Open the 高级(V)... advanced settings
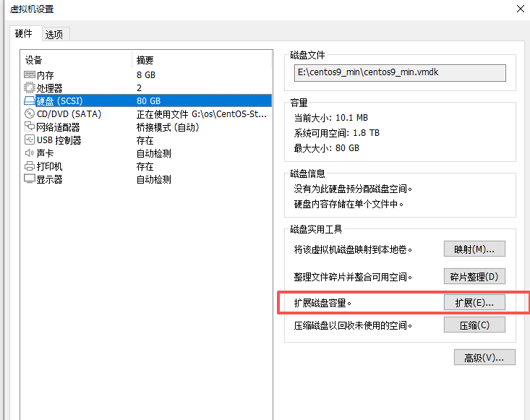 coord(484,358)
